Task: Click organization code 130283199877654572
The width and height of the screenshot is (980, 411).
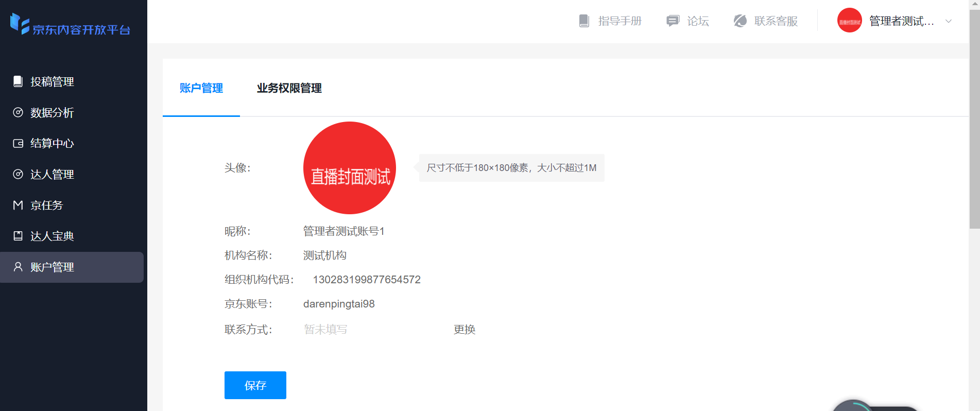Action: [367, 280]
